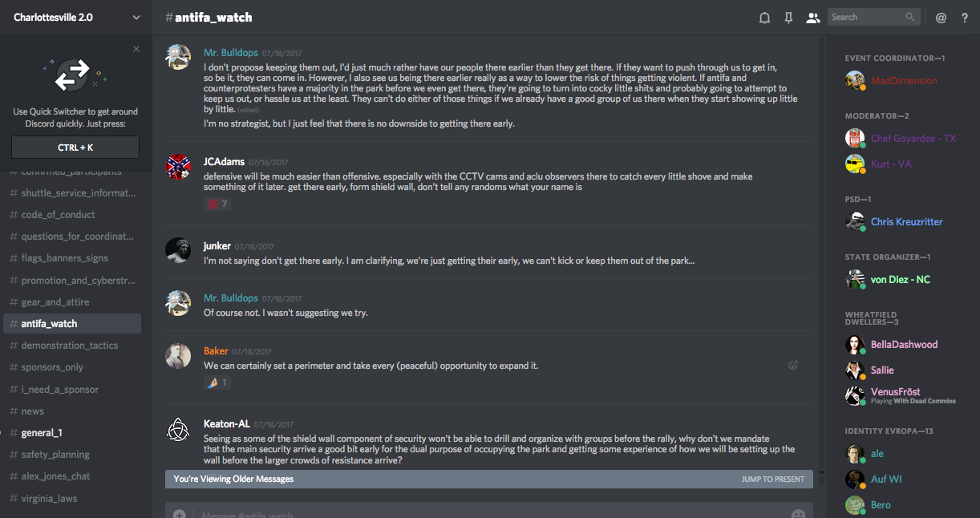Switch to the general_1 channel
Image resolution: width=980 pixels, height=518 pixels.
tap(42, 433)
